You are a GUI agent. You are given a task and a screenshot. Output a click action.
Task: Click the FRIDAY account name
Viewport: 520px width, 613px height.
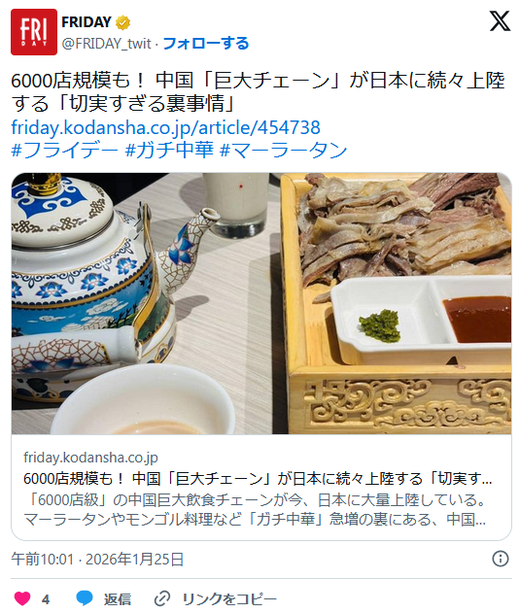(86, 22)
